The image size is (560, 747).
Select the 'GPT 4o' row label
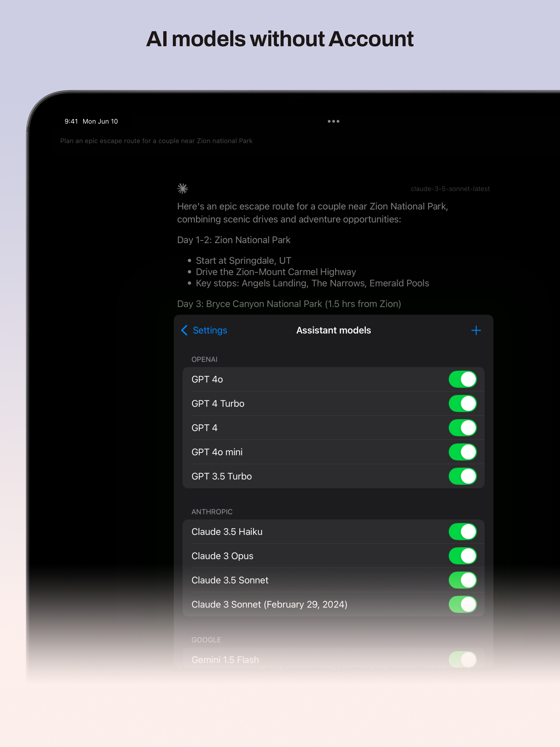tap(207, 380)
